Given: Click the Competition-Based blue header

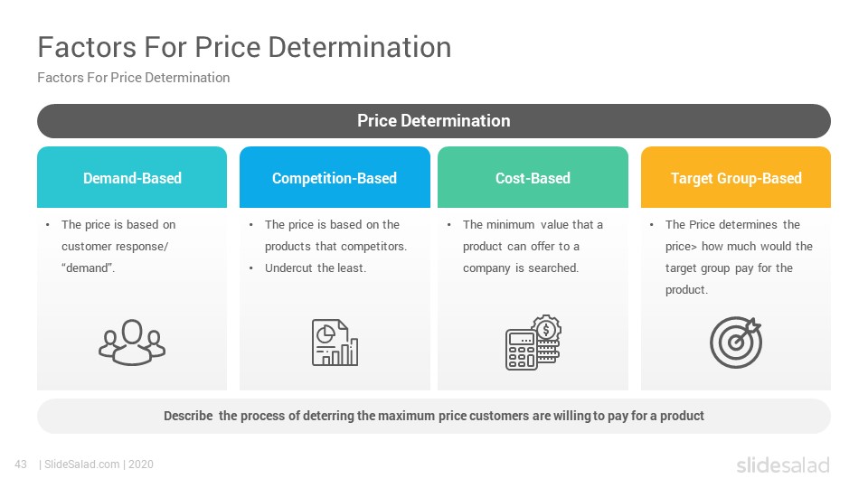Looking at the screenshot, I should pyautogui.click(x=335, y=177).
